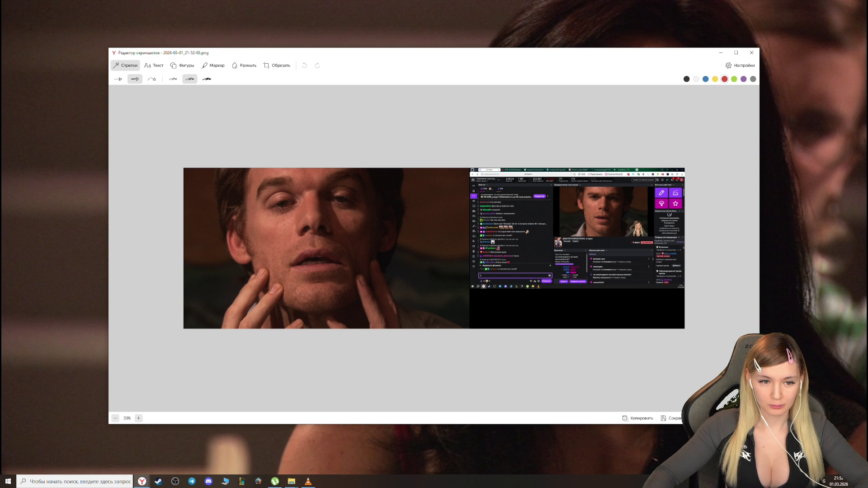Pick the purple color swatch
This screenshot has height=488, width=868.
point(743,79)
